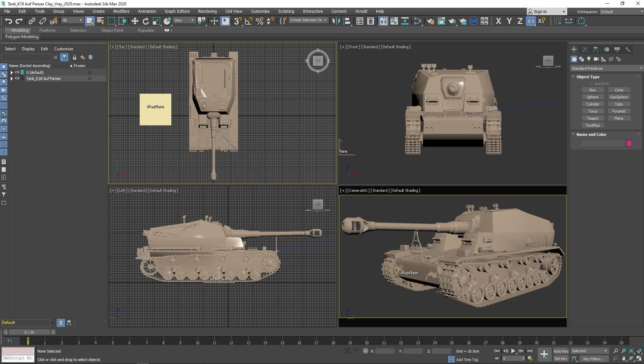
Task: Click the object name input field
Action: (603, 144)
